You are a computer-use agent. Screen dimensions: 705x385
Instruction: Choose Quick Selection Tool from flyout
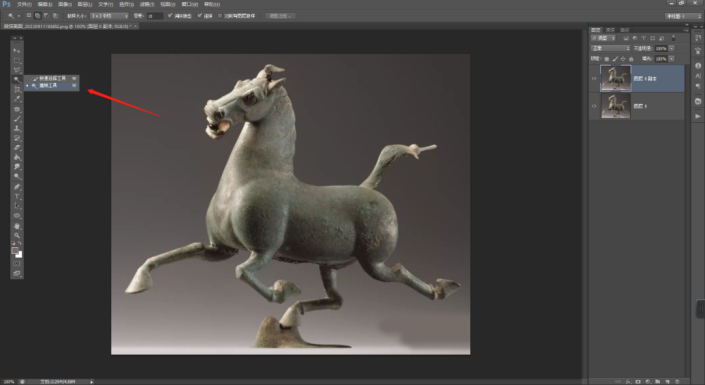click(52, 78)
